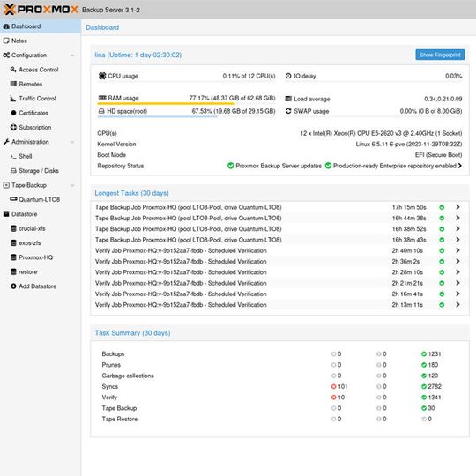Click the Notes sticky-note icon
The image size is (476, 476).
pos(6,41)
